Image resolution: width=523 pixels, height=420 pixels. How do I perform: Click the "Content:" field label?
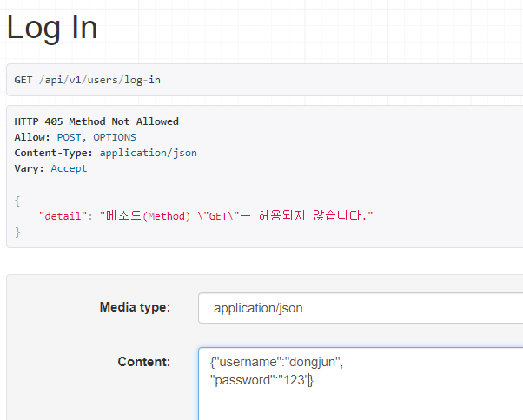coord(144,362)
